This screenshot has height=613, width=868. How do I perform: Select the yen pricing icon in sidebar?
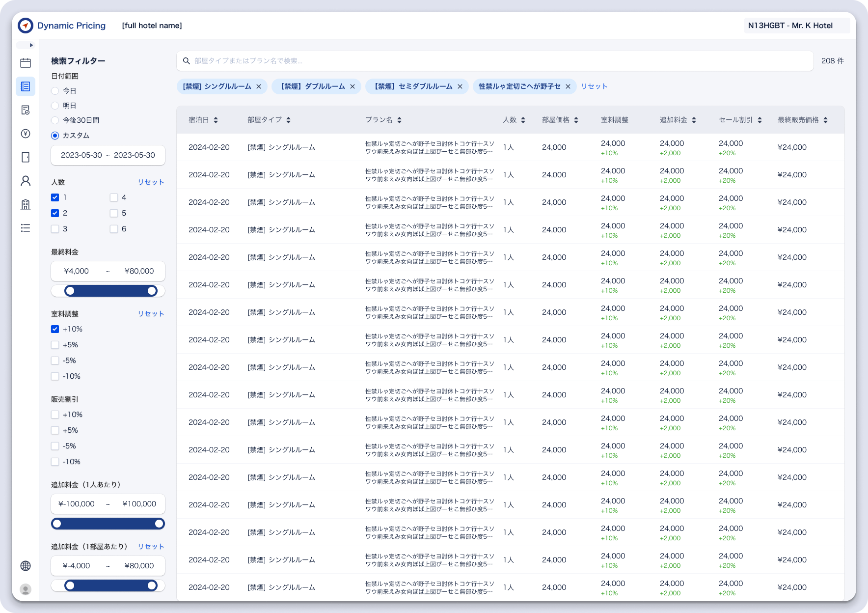click(x=26, y=134)
